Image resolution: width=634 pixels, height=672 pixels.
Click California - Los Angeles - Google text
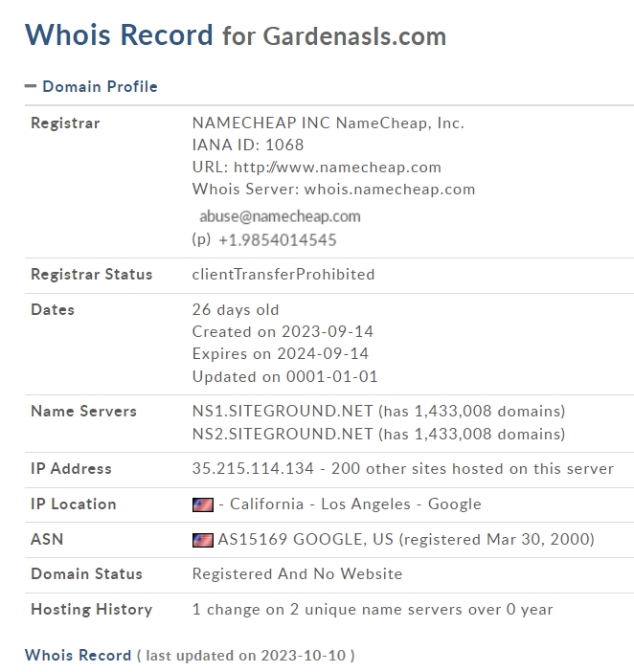[x=355, y=504]
